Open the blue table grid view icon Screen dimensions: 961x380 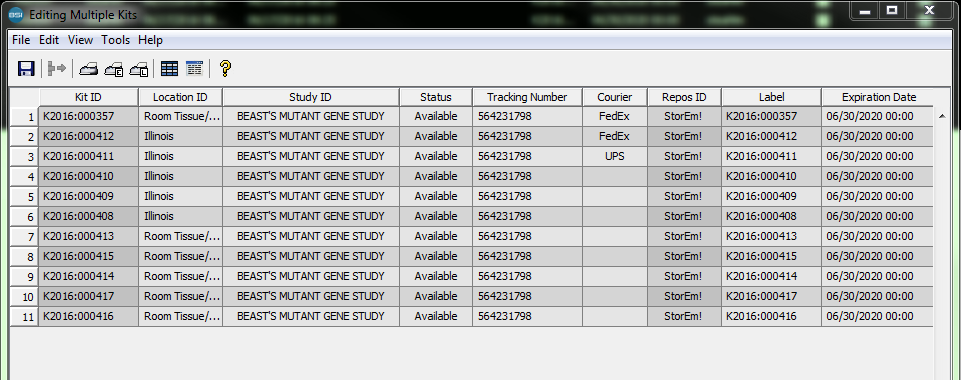[x=169, y=68]
